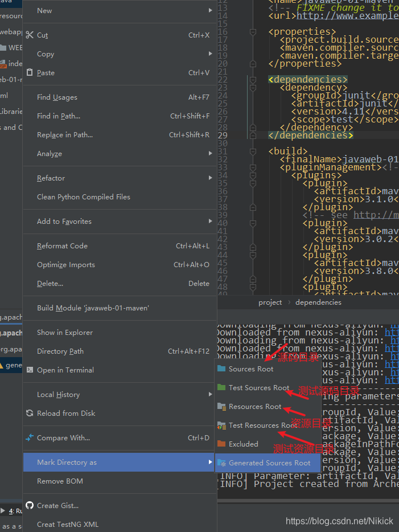This screenshot has width=399, height=532.
Task: Mark directory as Generated Sources Root
Action: pos(268,463)
